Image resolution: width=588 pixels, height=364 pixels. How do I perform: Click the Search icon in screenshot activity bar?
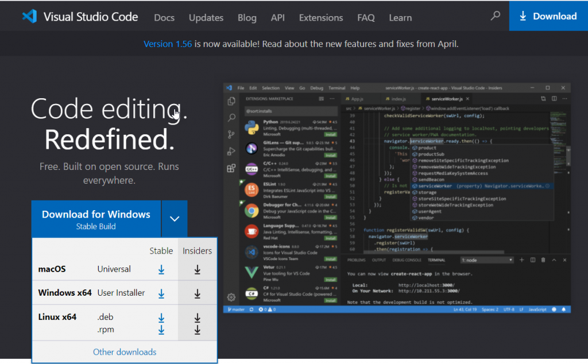(x=231, y=118)
